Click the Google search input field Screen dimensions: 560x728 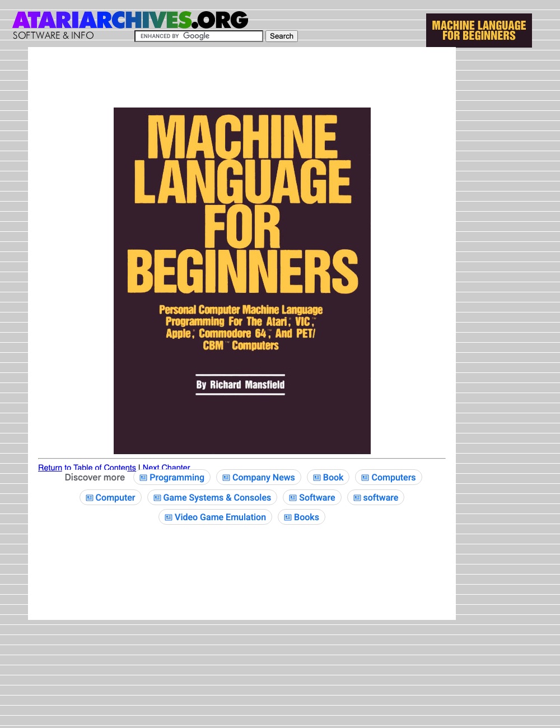[199, 36]
